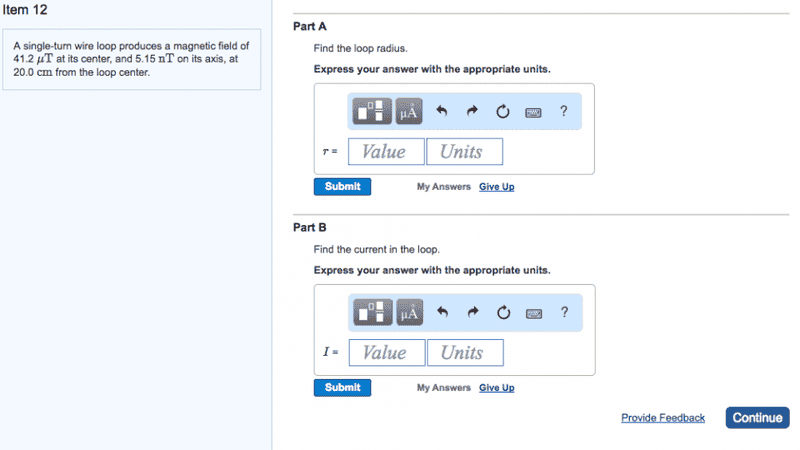Undo the last entry in Part B
The width and height of the screenshot is (800, 450).
click(x=441, y=313)
